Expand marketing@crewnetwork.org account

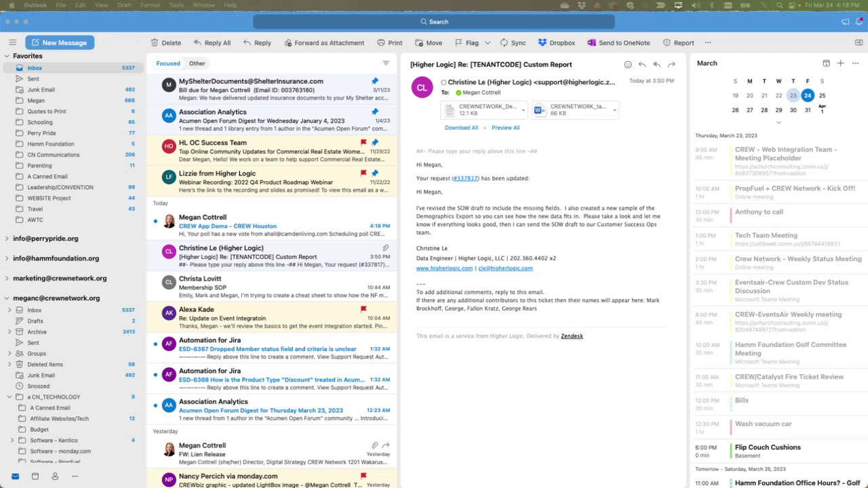pyautogui.click(x=7, y=278)
